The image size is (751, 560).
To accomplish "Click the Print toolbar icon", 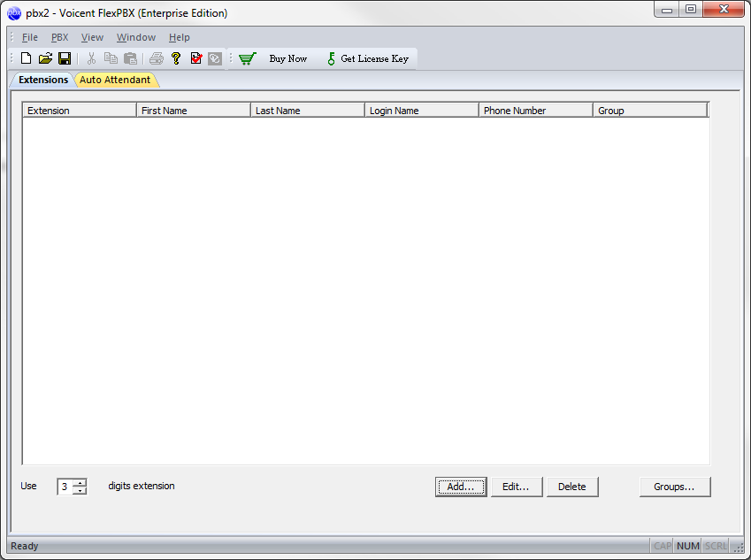I will (157, 58).
